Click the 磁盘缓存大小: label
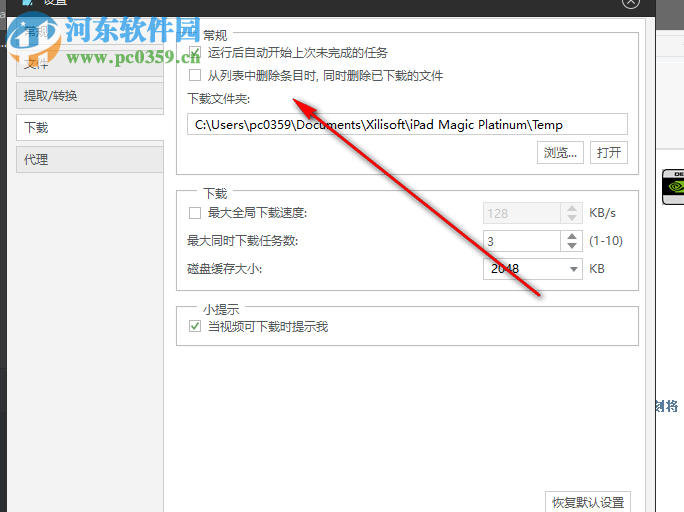 pyautogui.click(x=225, y=269)
